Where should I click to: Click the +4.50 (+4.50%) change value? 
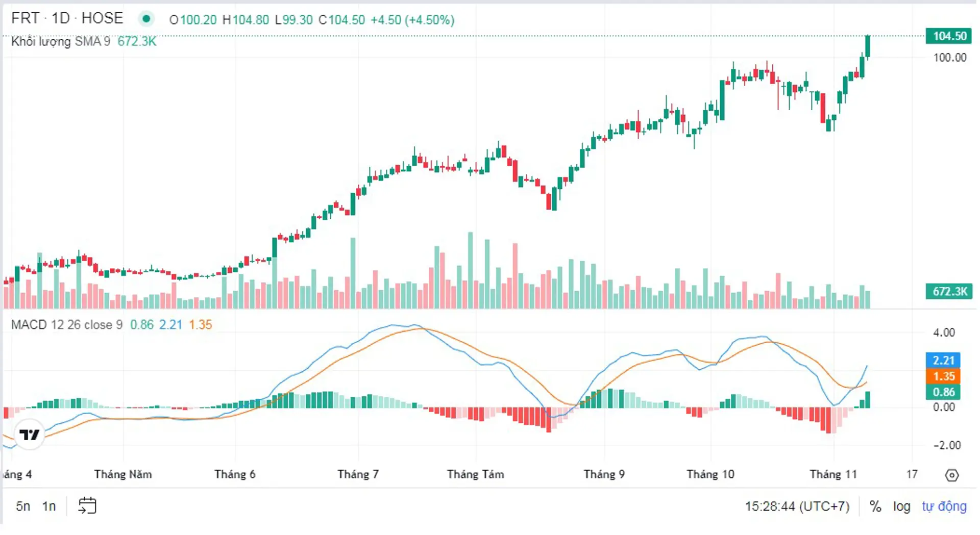(412, 20)
